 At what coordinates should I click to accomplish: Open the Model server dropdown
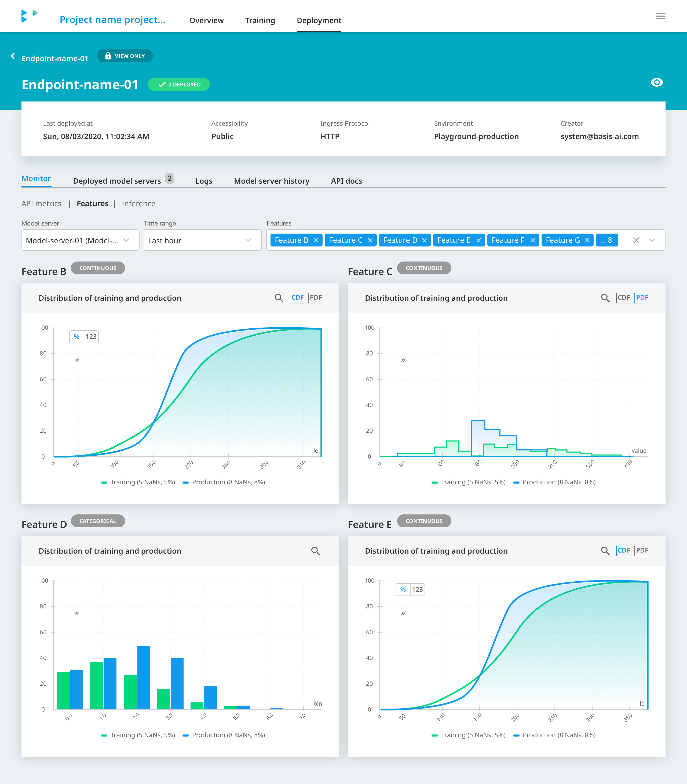point(80,241)
